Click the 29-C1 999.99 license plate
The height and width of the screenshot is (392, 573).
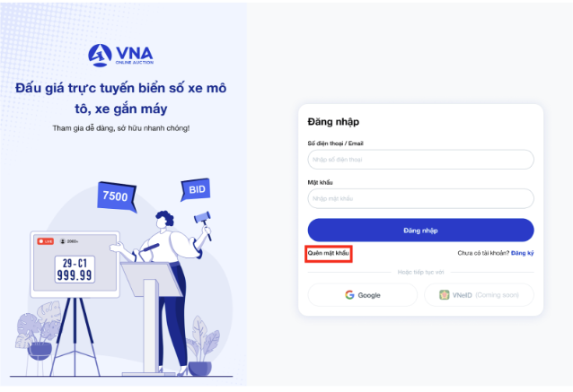coord(75,269)
